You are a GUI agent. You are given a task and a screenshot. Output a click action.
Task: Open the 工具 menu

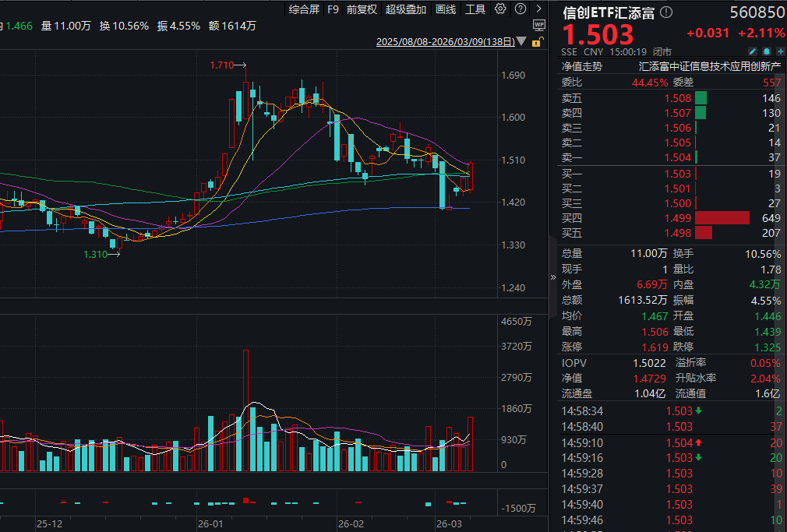[478, 9]
